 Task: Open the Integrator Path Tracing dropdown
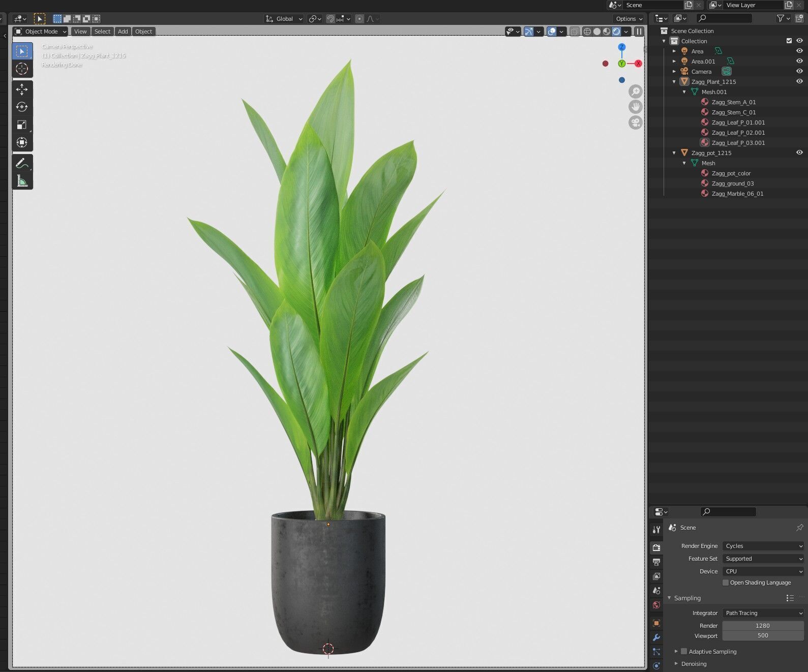tap(763, 613)
